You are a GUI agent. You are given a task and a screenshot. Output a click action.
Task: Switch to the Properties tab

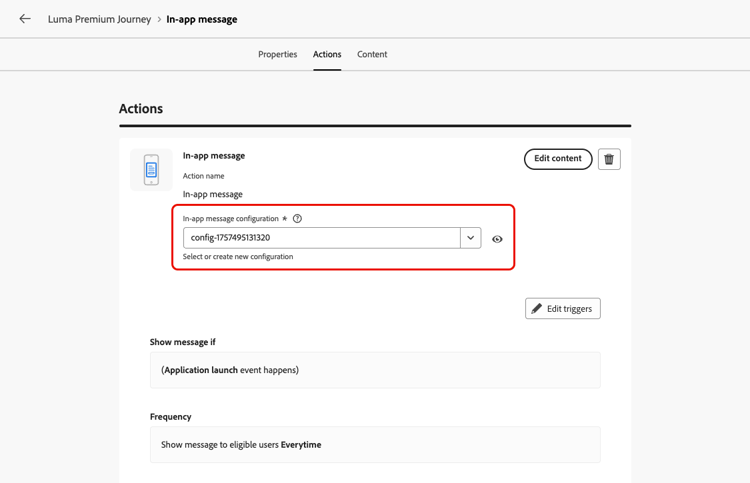[x=277, y=54]
